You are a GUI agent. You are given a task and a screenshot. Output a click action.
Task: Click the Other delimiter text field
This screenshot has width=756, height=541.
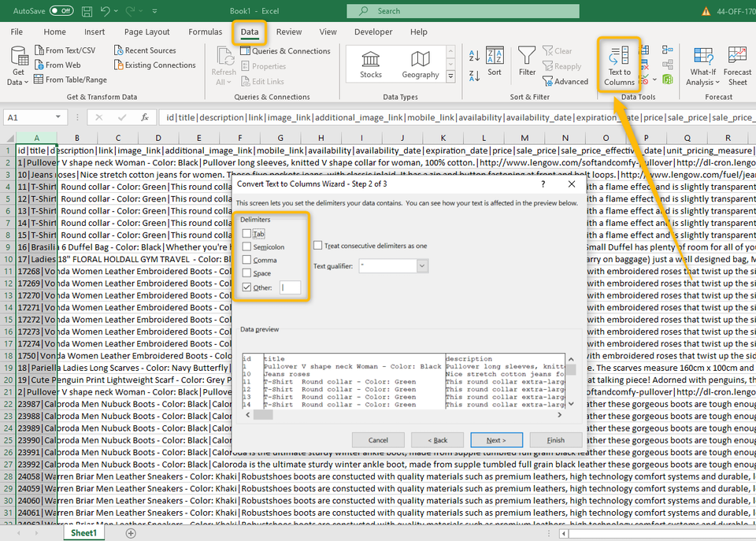pyautogui.click(x=291, y=287)
